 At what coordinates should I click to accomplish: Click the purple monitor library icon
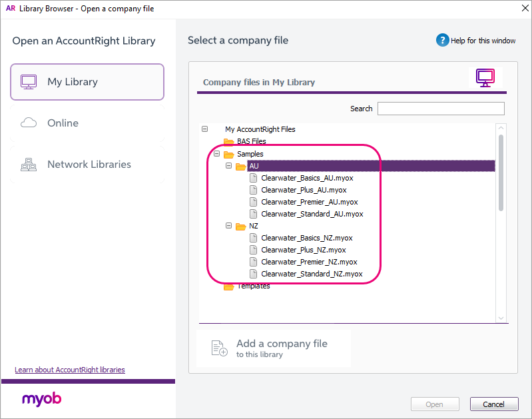[485, 78]
